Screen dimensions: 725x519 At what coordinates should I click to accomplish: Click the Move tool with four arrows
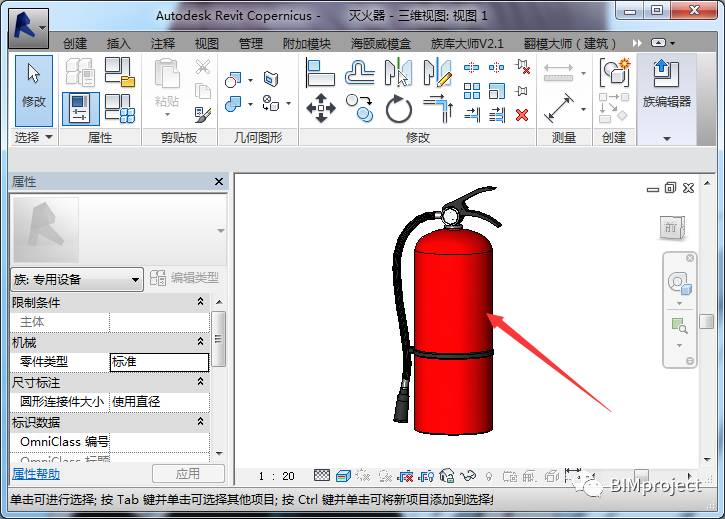pyautogui.click(x=320, y=107)
